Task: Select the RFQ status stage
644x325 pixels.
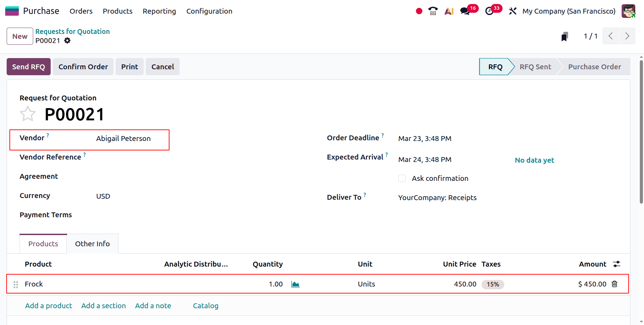Action: (x=495, y=67)
